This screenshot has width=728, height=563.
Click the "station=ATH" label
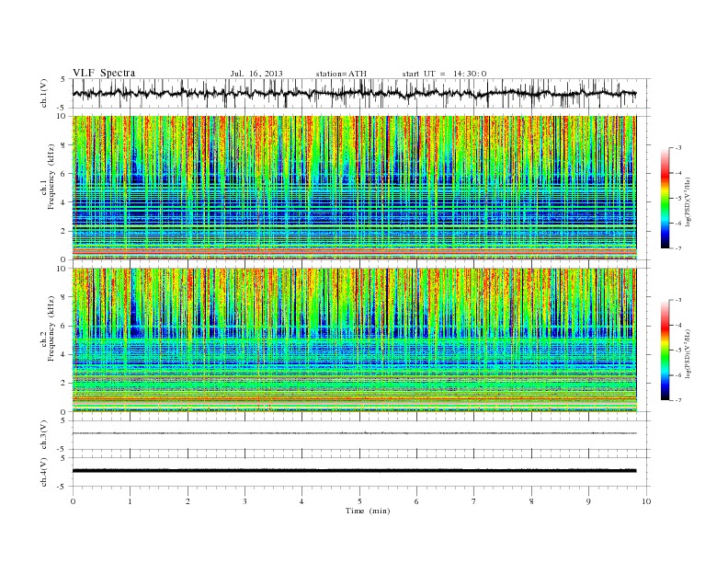click(341, 74)
